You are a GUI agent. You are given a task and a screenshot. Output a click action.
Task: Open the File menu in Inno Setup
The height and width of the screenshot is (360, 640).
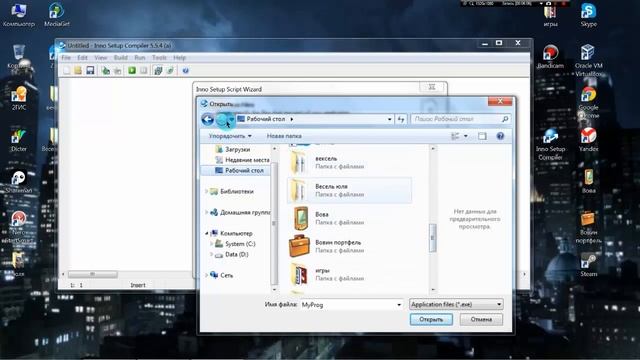[66, 58]
